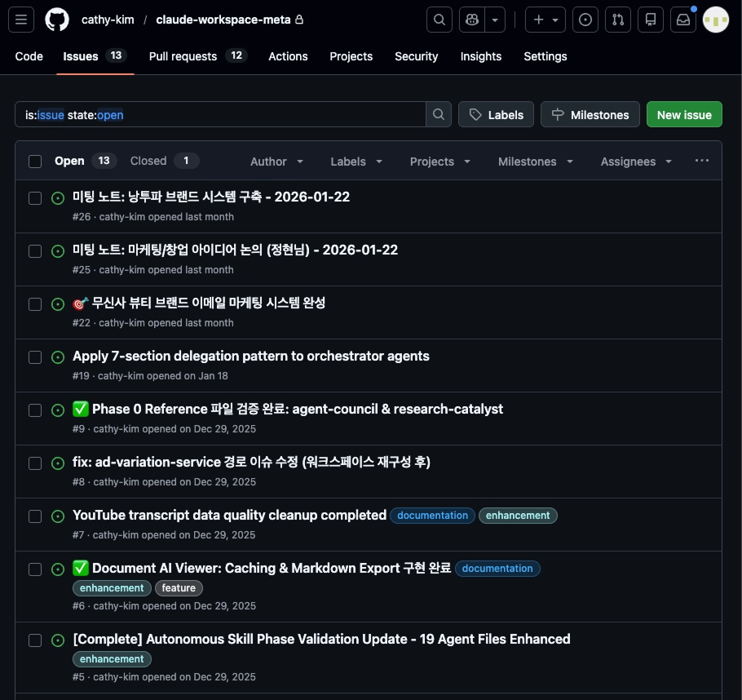
Task: Open the GitHub global navigation menu
Action: pyautogui.click(x=21, y=20)
